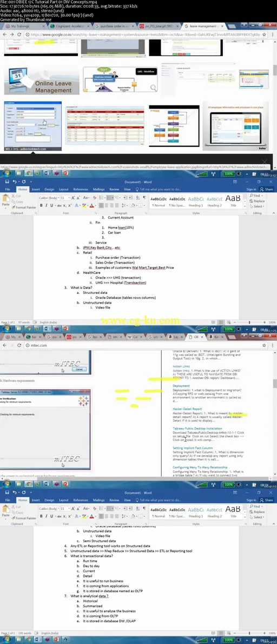Screen dimensions: 277x644
Task: Click Copy in the 97-words Word window
Action: [x=18, y=202]
